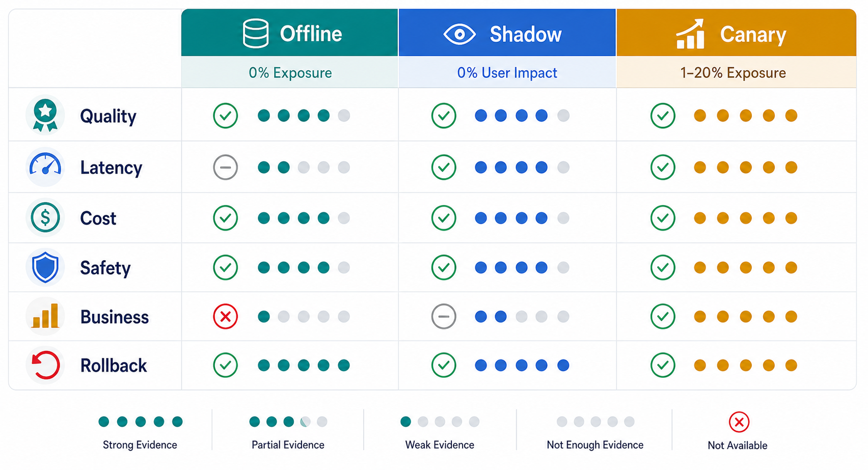
Task: Click the 'Latency' row label
Action: [111, 168]
